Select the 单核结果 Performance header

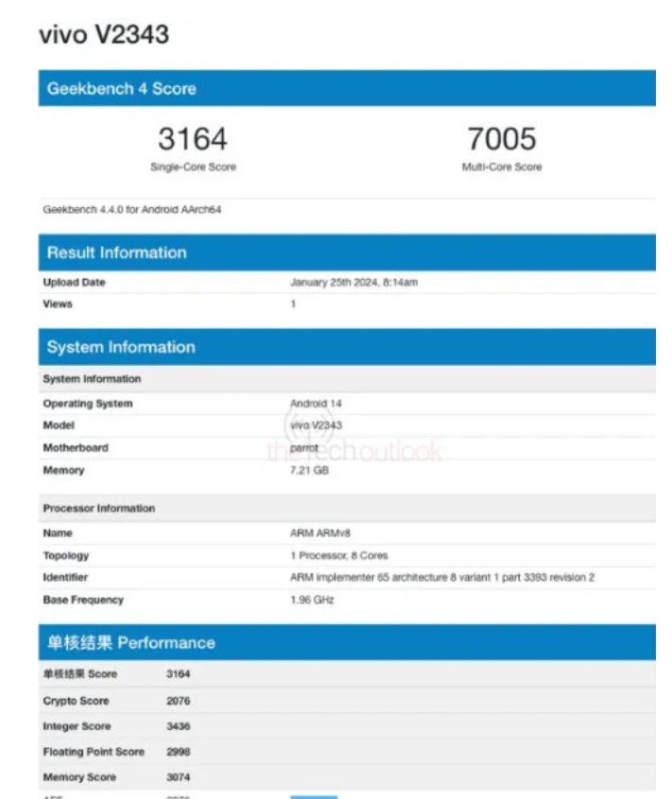[347, 643]
